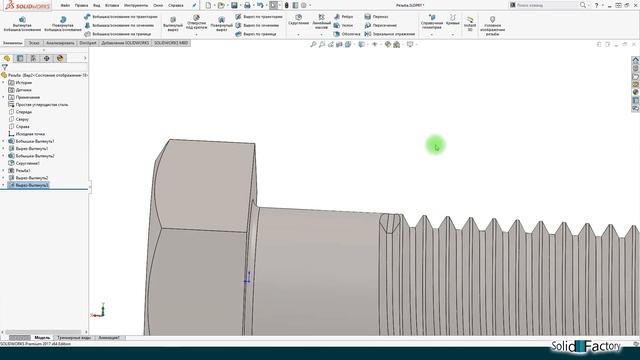The width and height of the screenshot is (640, 360).
Task: Switch to PropertyManager panel tab
Action: pyautogui.click(x=20, y=58)
